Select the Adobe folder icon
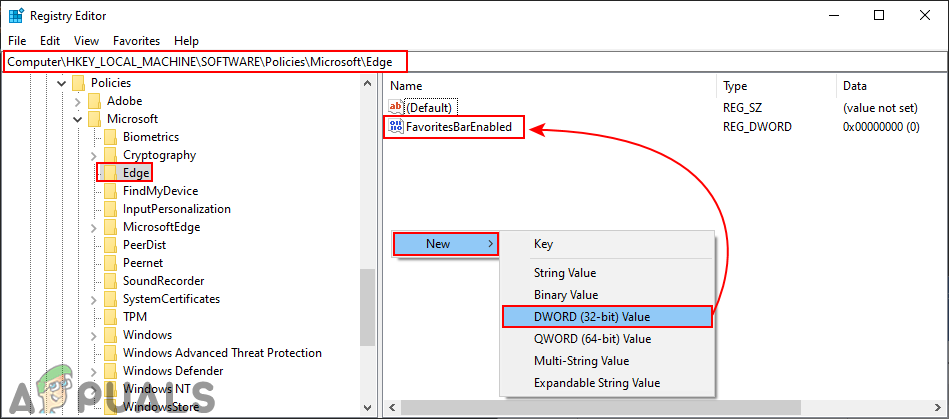The image size is (949, 419). [95, 101]
